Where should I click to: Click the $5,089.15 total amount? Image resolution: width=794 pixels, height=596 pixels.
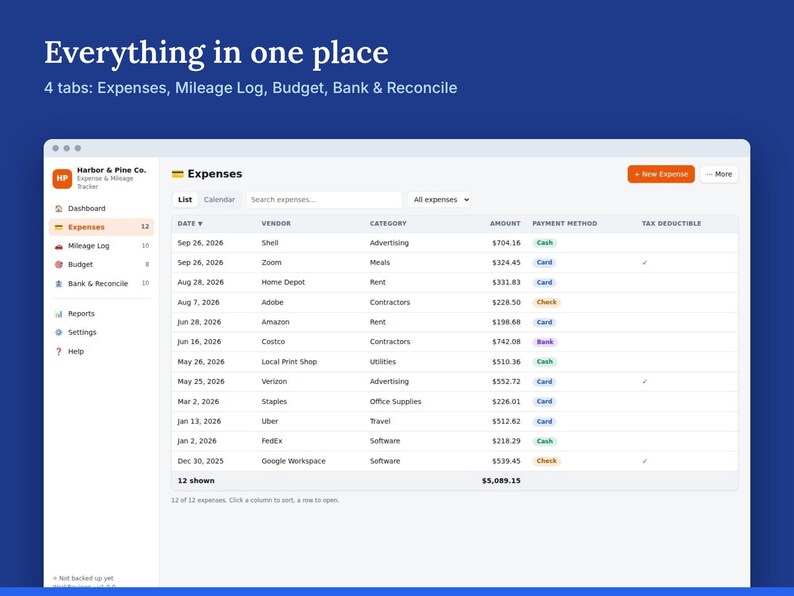(x=501, y=481)
